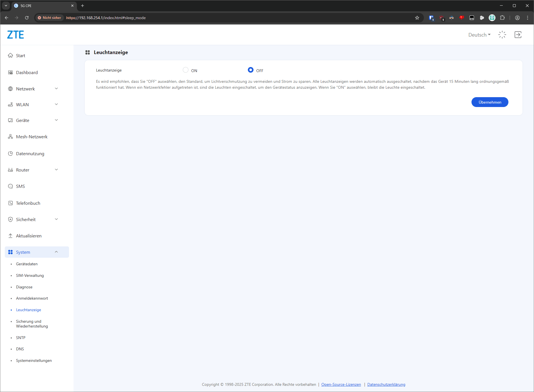The image size is (534, 392).
Task: Bookmark this page with the star icon
Action: click(417, 18)
